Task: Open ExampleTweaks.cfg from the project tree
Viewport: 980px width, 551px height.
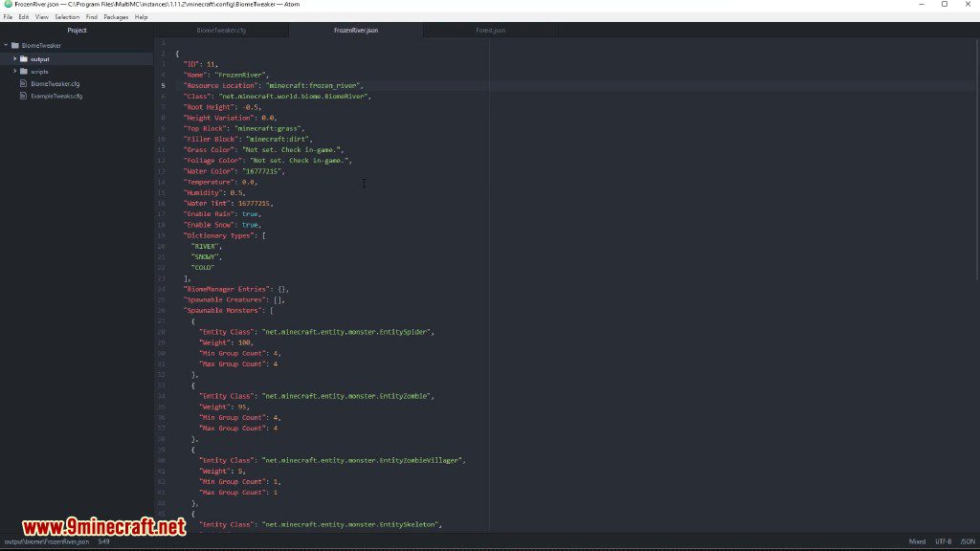Action: click(x=56, y=97)
